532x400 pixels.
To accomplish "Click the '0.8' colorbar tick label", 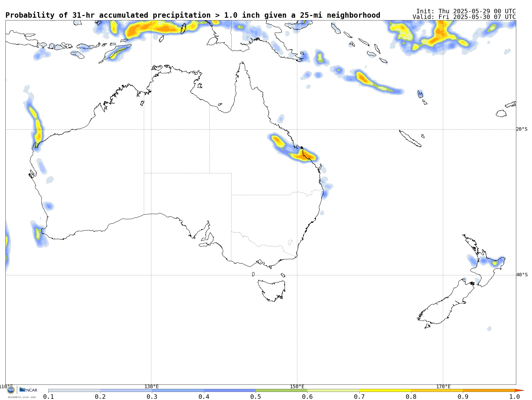I will (x=411, y=397).
